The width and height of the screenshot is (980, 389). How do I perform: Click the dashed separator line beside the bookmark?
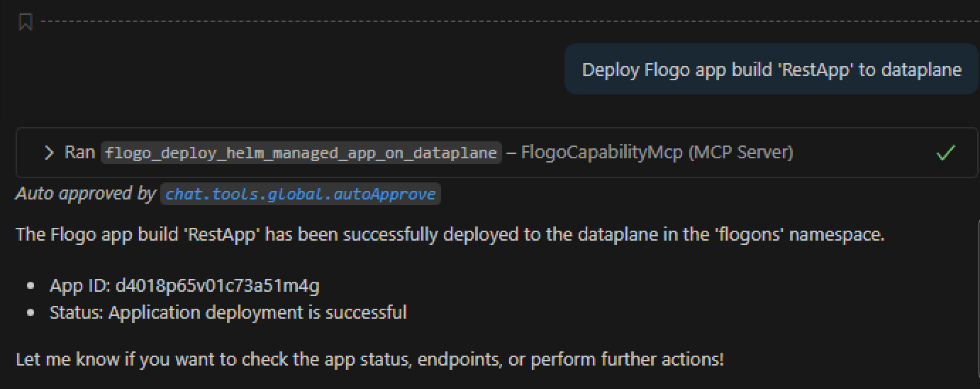tap(496, 22)
